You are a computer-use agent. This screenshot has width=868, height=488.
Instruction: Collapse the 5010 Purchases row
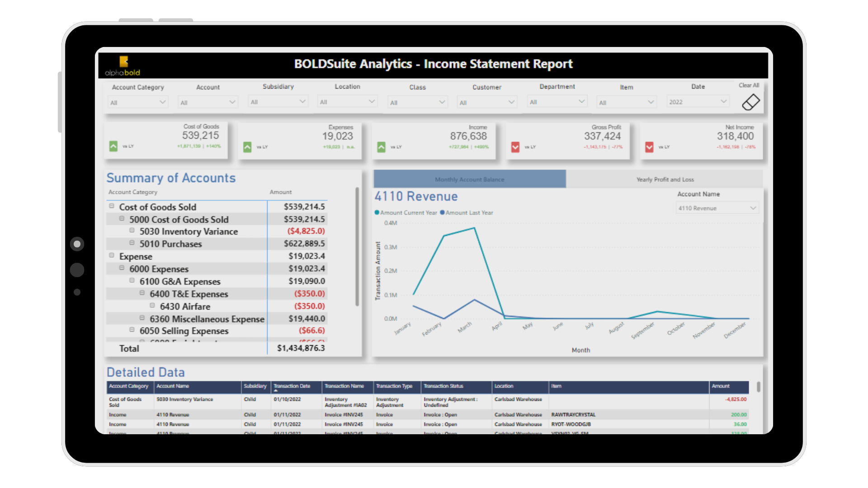click(x=132, y=243)
